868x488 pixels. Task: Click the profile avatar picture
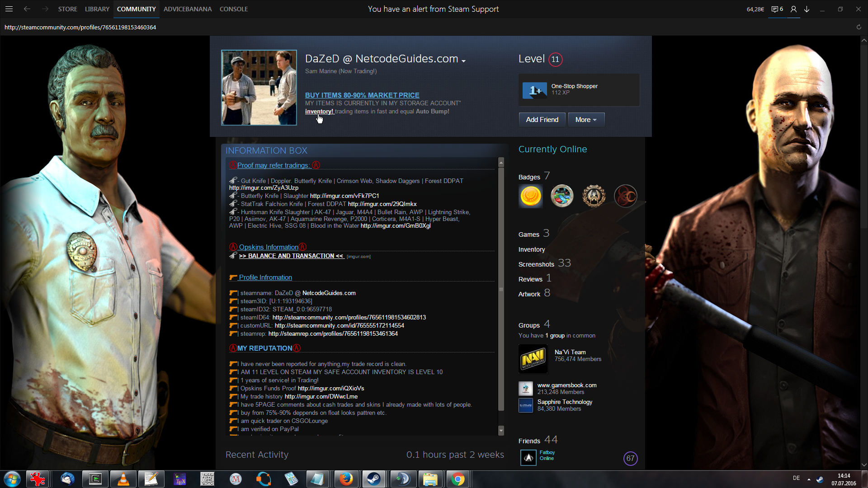pyautogui.click(x=259, y=88)
